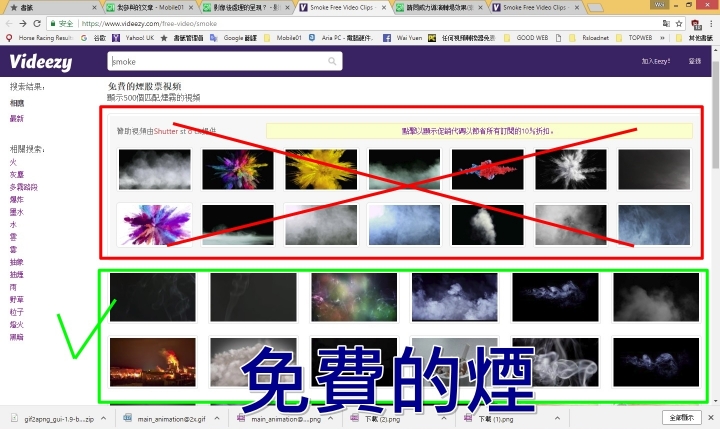The height and width of the screenshot is (429, 720).
Task: Switch to the 書籤 tab
Action: (51, 7)
